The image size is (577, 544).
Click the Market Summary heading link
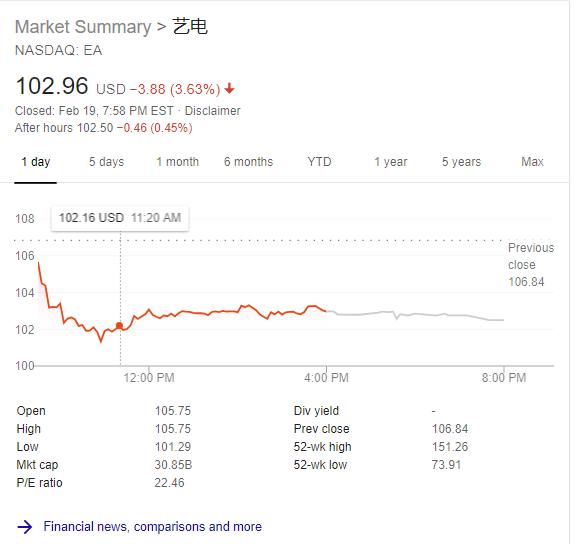click(x=83, y=27)
